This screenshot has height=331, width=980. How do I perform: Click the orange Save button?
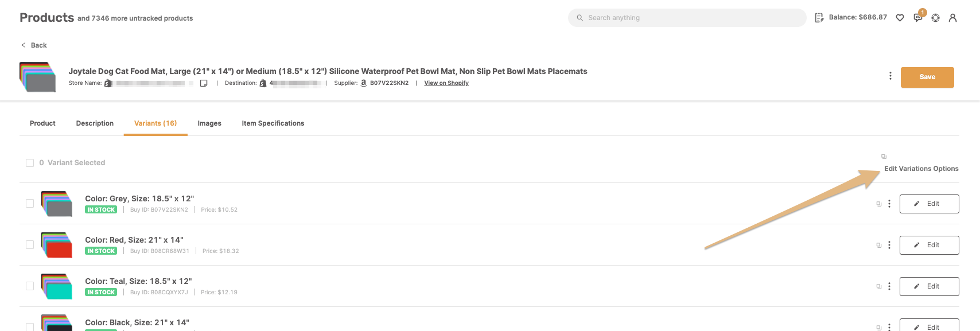927,77
